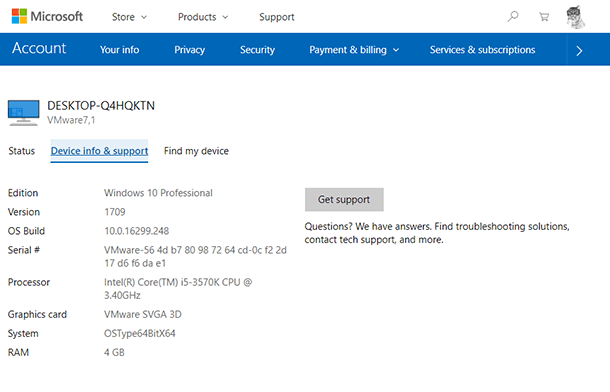Click the OS Build label

click(x=26, y=231)
